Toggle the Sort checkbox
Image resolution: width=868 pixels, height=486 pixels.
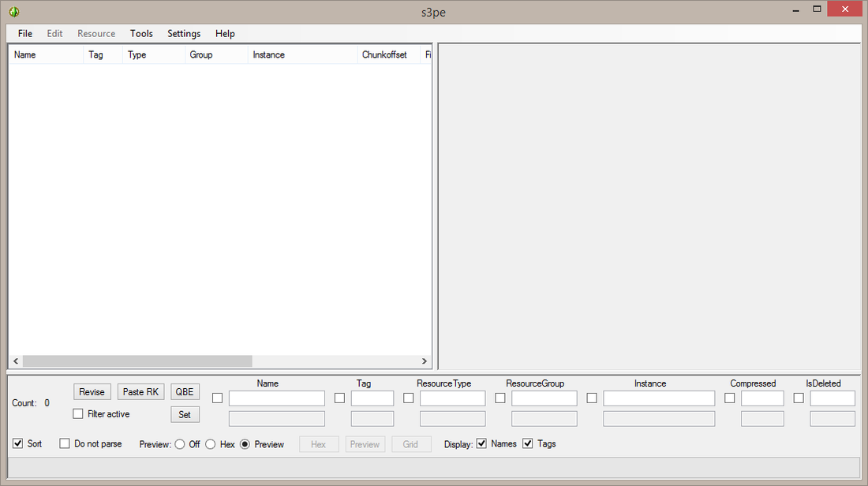coord(18,443)
